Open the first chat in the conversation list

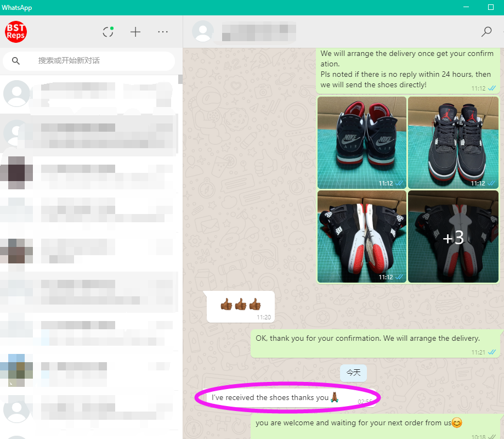(89, 94)
